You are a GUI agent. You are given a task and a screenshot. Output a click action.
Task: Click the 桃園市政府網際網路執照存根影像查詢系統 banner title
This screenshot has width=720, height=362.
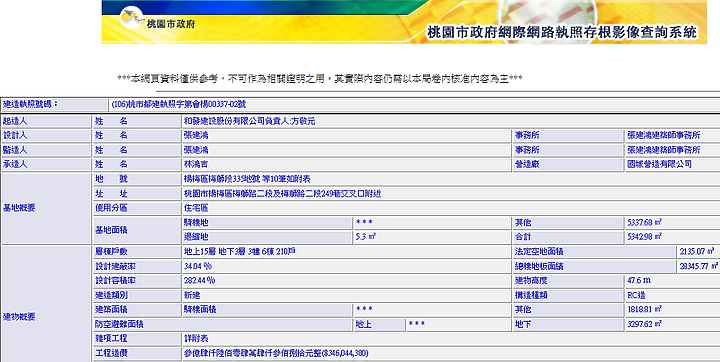pyautogui.click(x=562, y=32)
